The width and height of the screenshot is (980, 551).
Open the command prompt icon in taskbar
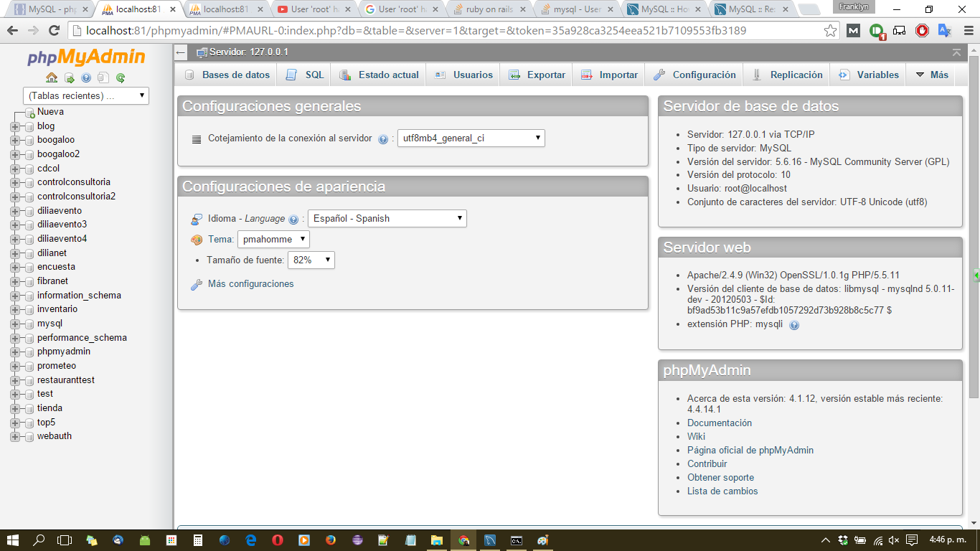(x=517, y=540)
